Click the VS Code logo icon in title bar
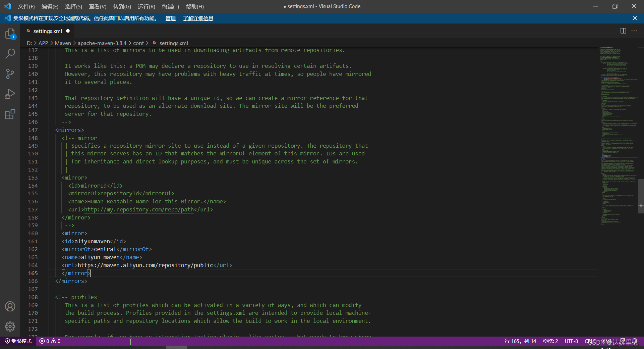 (x=7, y=6)
